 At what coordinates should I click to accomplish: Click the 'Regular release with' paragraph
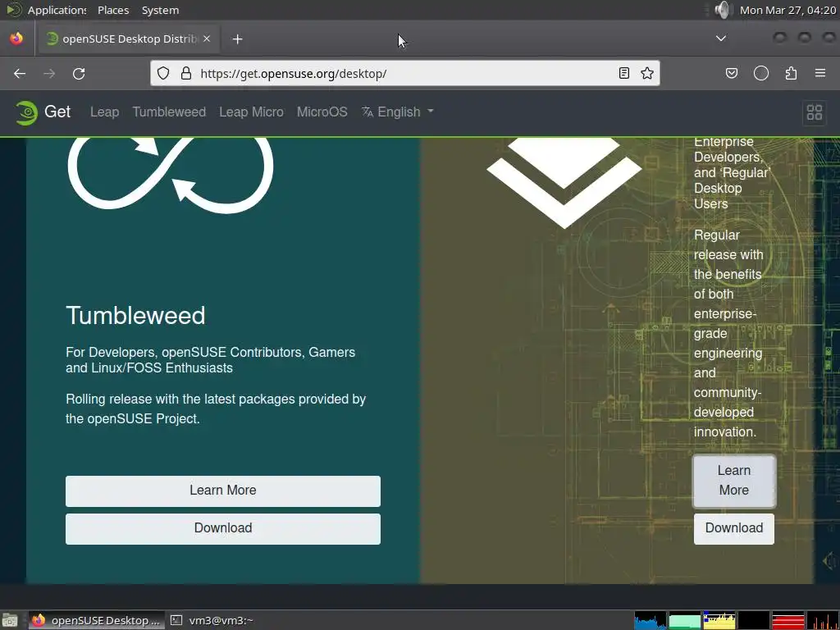pos(728,333)
